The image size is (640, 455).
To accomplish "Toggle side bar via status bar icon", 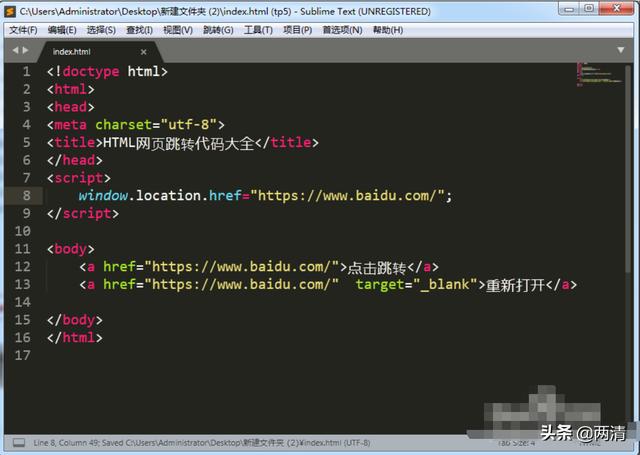I will point(19,443).
